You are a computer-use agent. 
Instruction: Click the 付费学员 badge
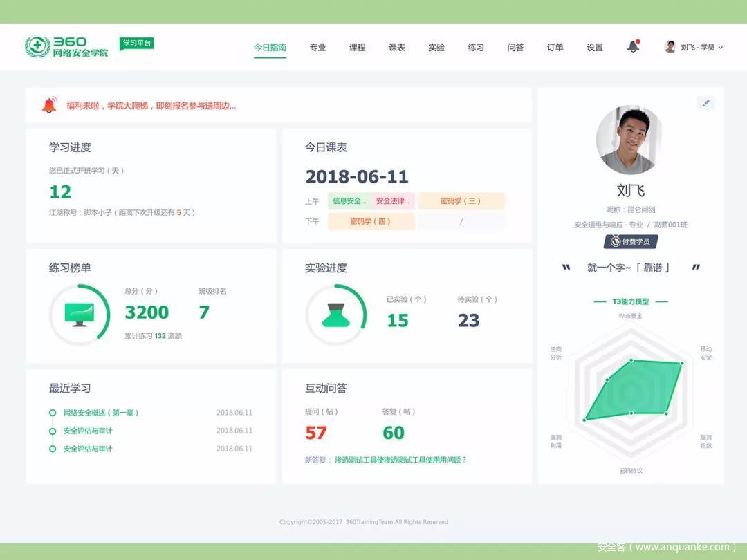pyautogui.click(x=630, y=241)
